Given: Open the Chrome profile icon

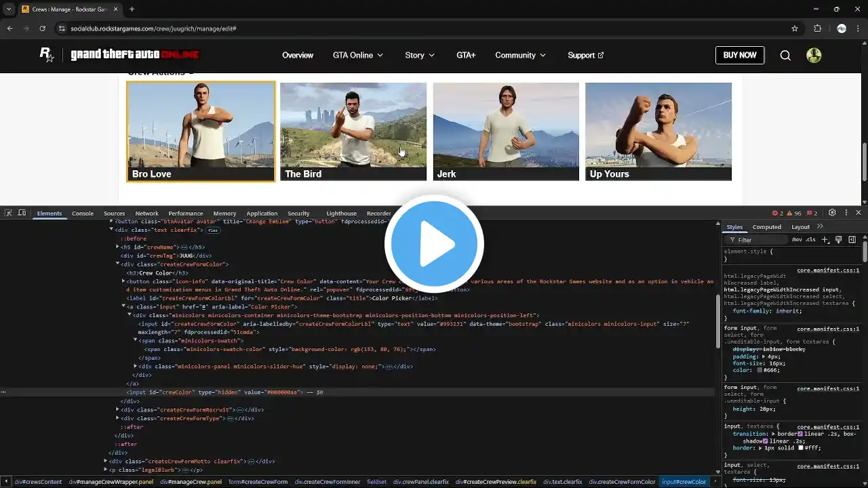Looking at the screenshot, I should (842, 28).
